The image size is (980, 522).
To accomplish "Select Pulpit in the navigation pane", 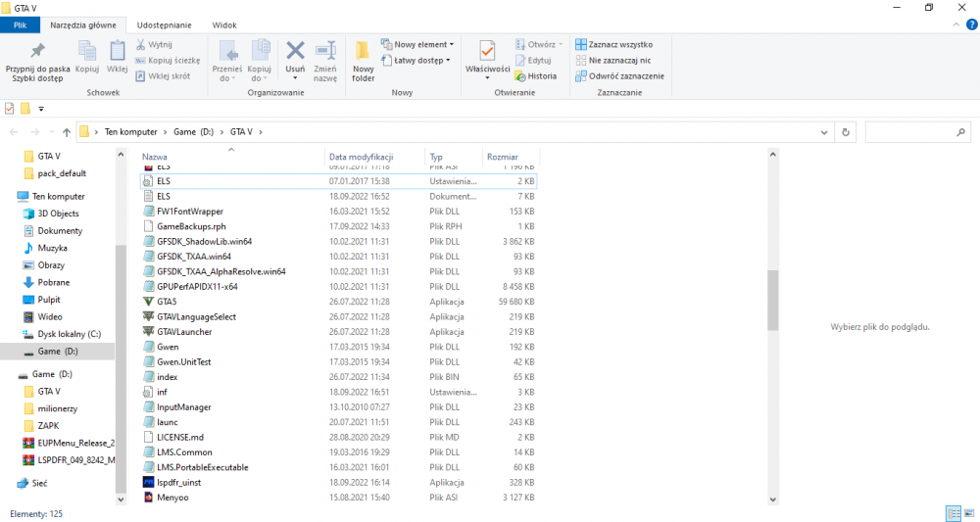I will [49, 300].
